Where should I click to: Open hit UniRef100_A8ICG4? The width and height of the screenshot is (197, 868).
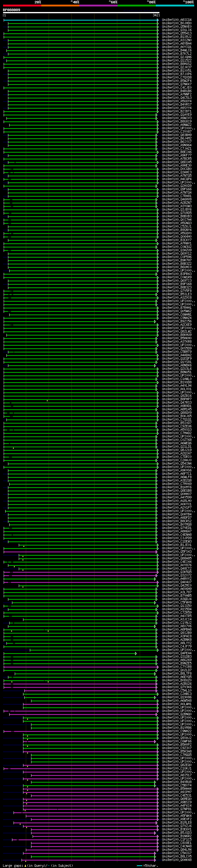point(177,20)
